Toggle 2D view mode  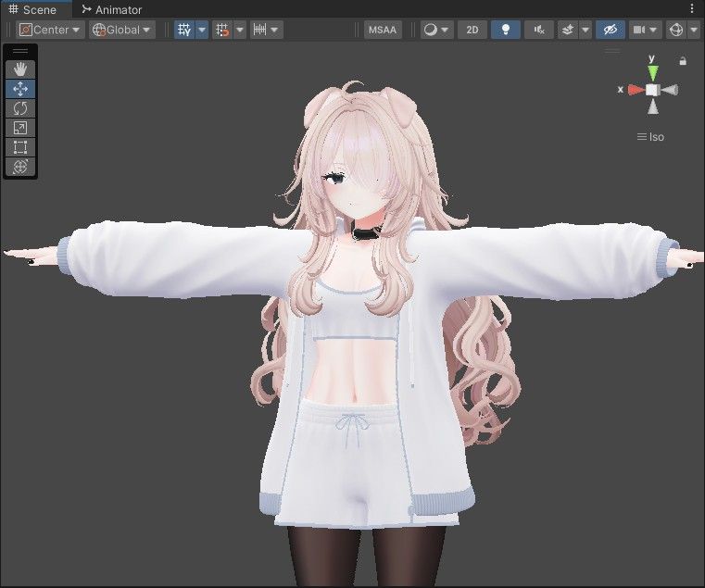tap(472, 30)
